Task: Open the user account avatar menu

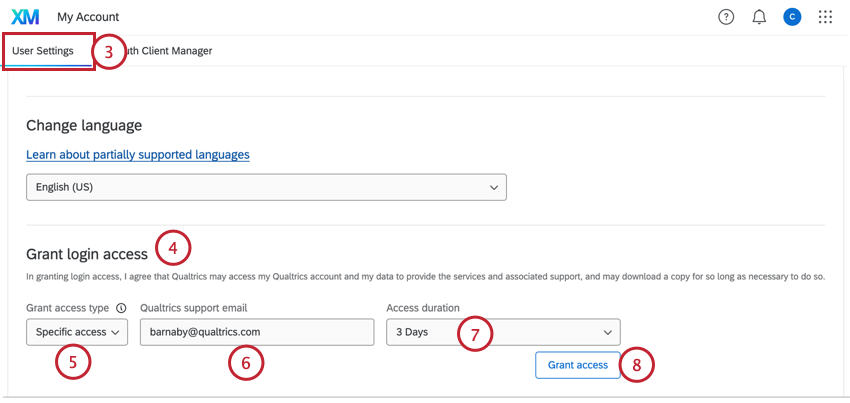Action: pos(792,17)
